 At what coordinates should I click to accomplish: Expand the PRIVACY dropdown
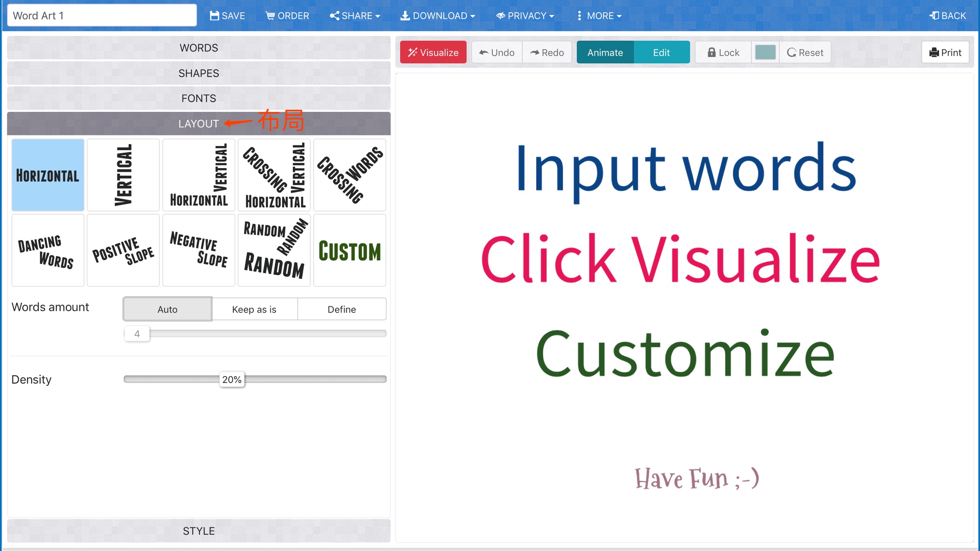(x=525, y=16)
